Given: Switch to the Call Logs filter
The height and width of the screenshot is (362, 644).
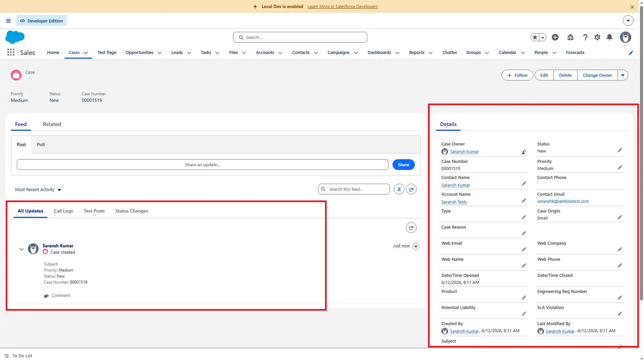Looking at the screenshot, I should (x=63, y=211).
